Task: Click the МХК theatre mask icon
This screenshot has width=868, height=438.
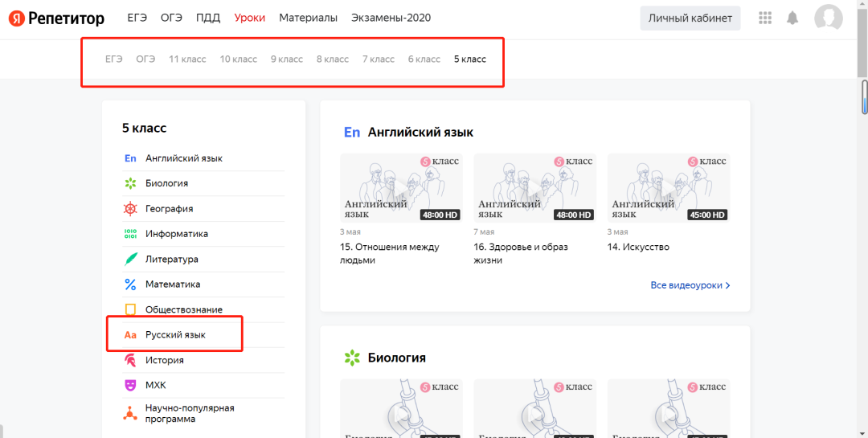Action: coord(130,386)
